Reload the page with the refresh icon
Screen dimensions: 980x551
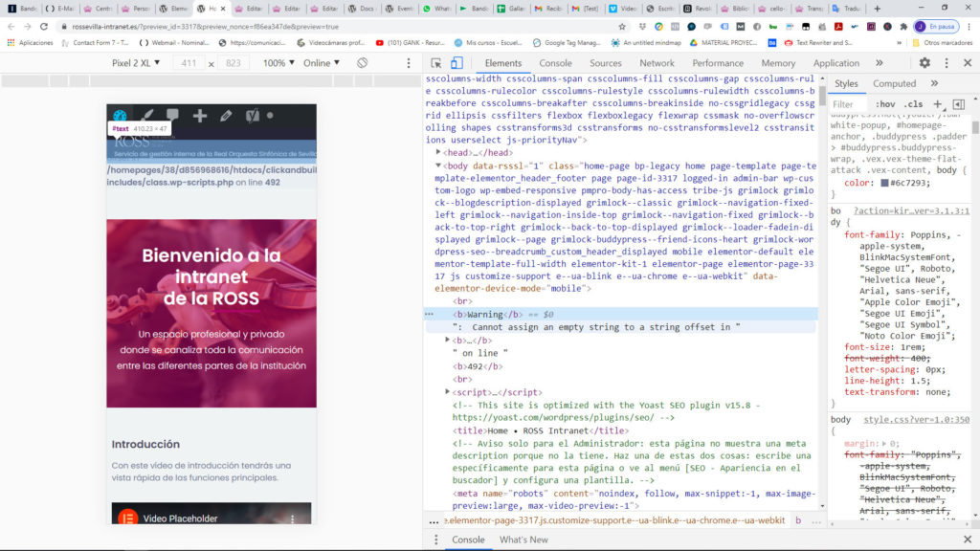(x=44, y=27)
